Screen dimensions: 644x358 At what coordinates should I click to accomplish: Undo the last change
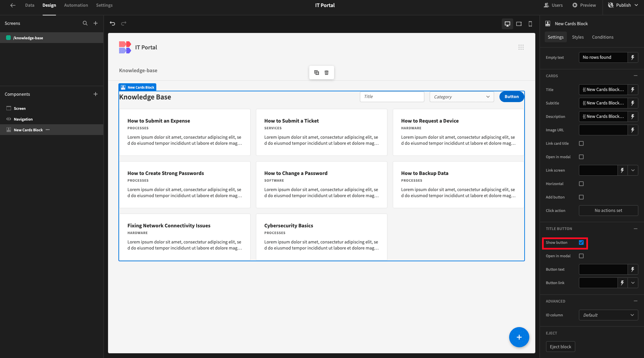[112, 23]
